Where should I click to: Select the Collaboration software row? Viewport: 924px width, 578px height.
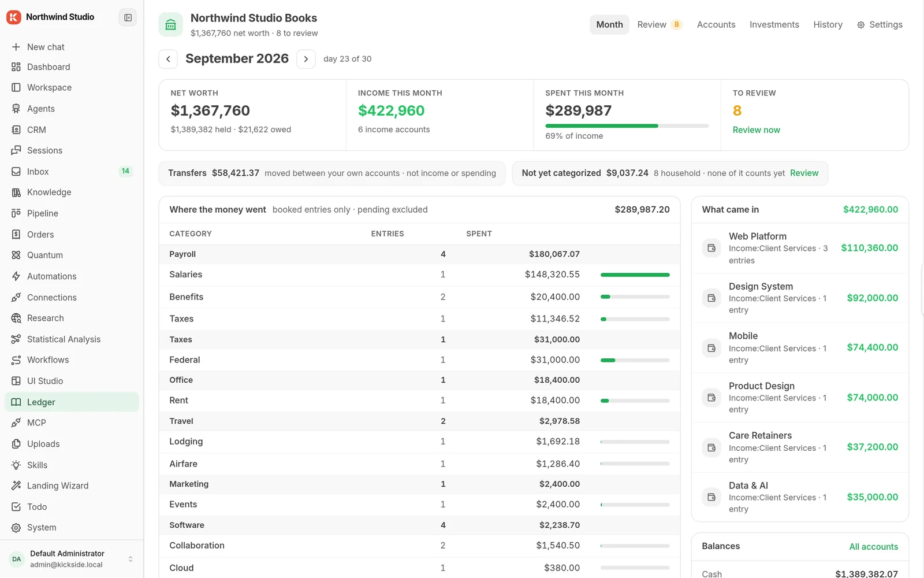[x=419, y=546]
